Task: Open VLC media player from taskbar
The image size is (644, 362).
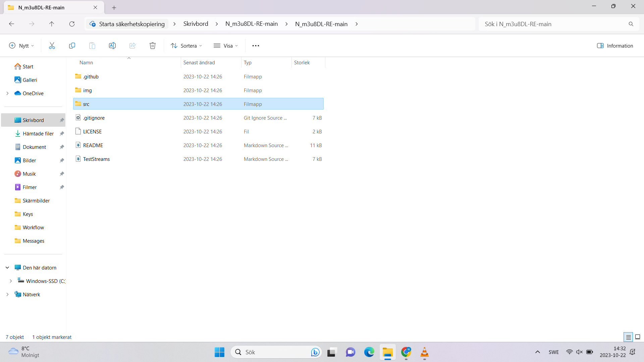Action: [x=424, y=352]
